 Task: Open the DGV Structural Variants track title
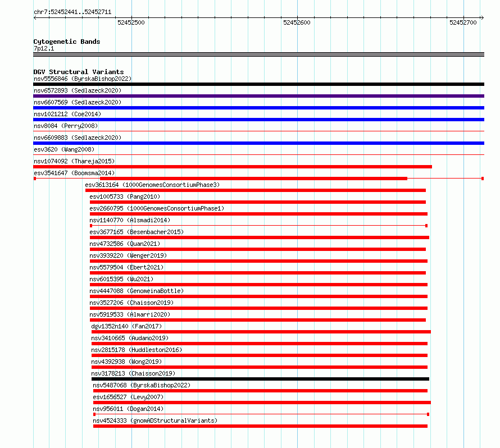(x=79, y=72)
